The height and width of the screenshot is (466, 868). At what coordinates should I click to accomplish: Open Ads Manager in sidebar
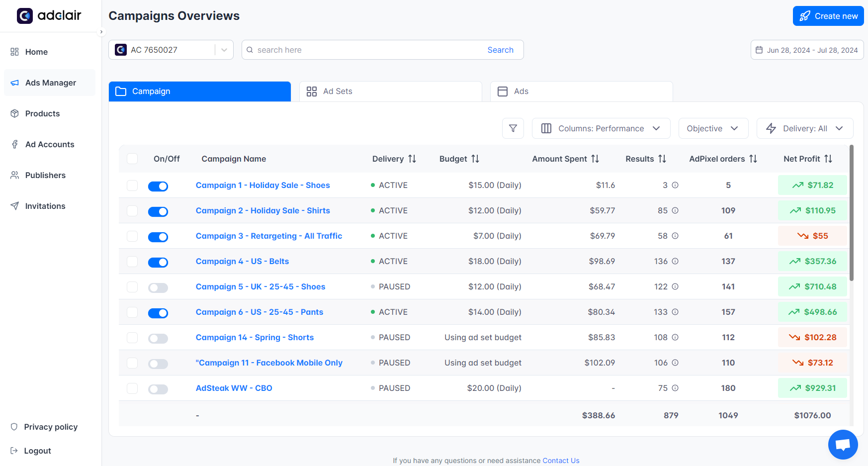[50, 83]
